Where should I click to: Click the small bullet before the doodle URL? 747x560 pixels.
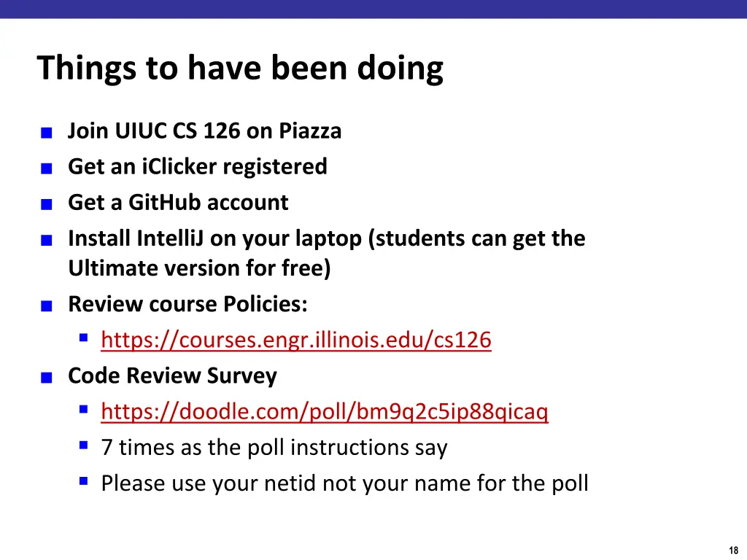click(84, 409)
